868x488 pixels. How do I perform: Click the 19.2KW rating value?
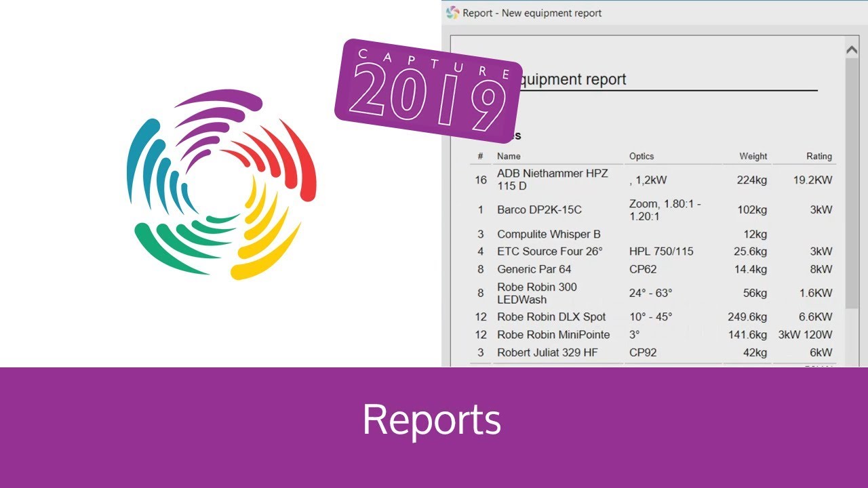point(812,180)
